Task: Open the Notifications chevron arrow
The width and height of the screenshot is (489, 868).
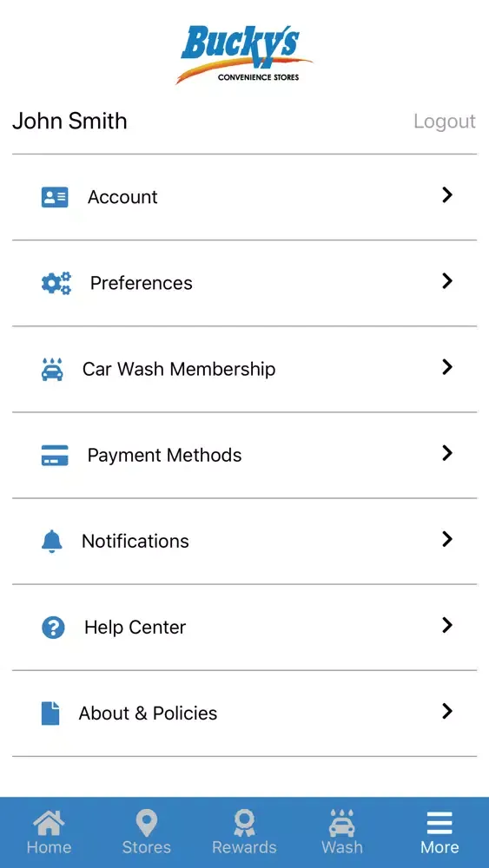Action: pos(447,539)
